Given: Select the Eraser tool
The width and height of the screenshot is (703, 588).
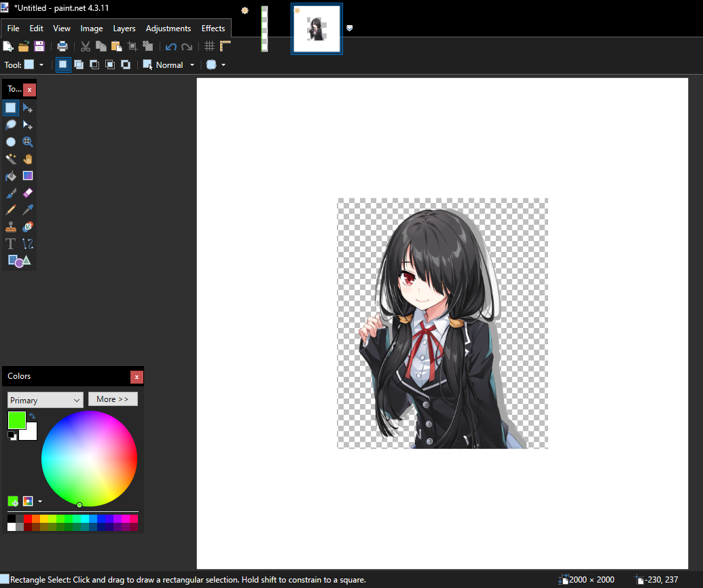Looking at the screenshot, I should click(x=28, y=193).
